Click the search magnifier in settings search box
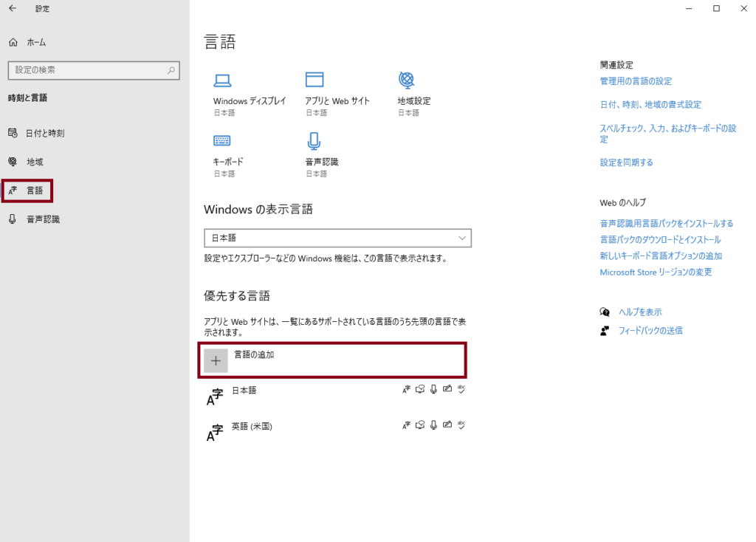This screenshot has width=756, height=542. pyautogui.click(x=171, y=70)
